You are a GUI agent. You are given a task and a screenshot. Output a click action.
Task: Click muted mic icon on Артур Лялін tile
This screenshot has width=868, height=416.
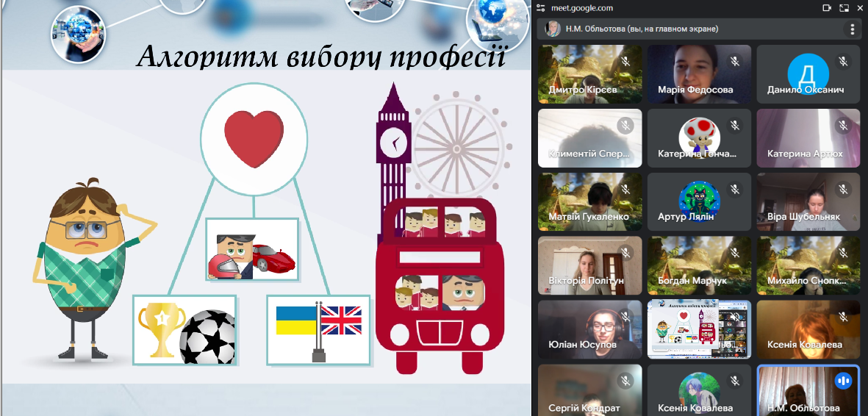(734, 189)
